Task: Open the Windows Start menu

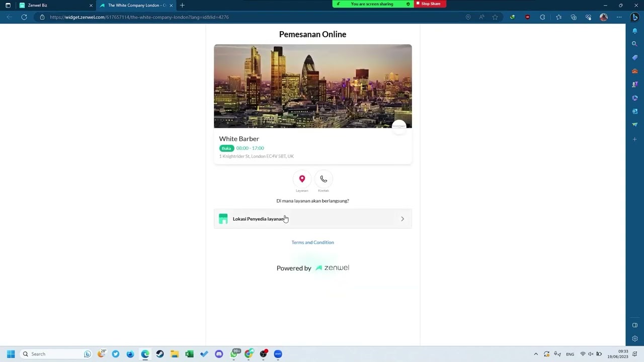Action: [x=11, y=354]
